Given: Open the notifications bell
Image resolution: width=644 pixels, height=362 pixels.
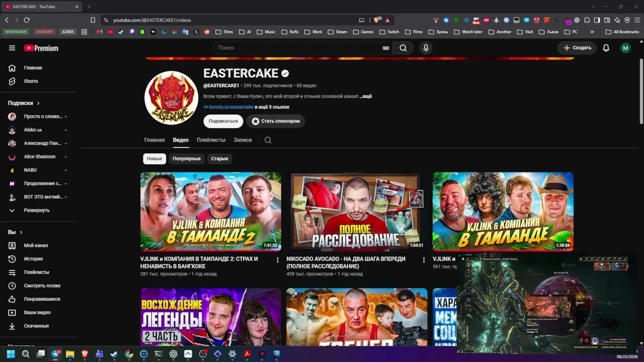Looking at the screenshot, I should pyautogui.click(x=606, y=48).
